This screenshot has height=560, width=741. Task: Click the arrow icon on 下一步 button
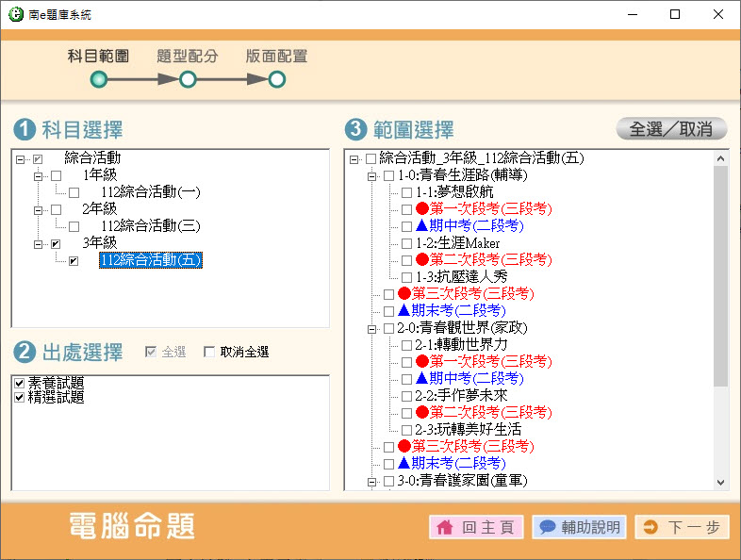click(650, 528)
